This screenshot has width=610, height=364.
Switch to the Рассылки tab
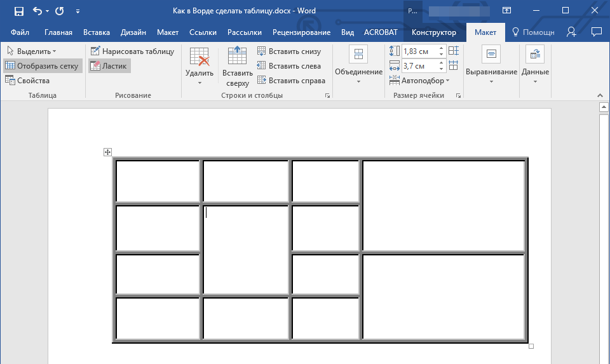(x=245, y=32)
